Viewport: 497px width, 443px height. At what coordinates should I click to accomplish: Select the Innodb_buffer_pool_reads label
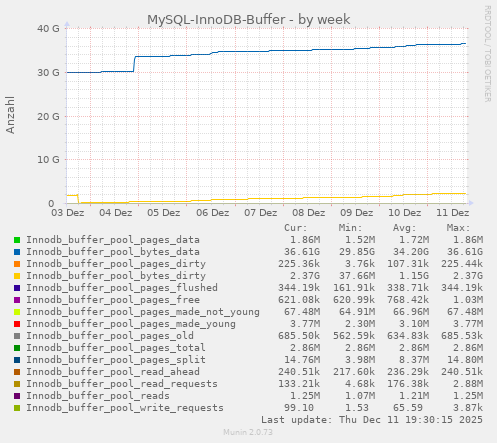98,396
